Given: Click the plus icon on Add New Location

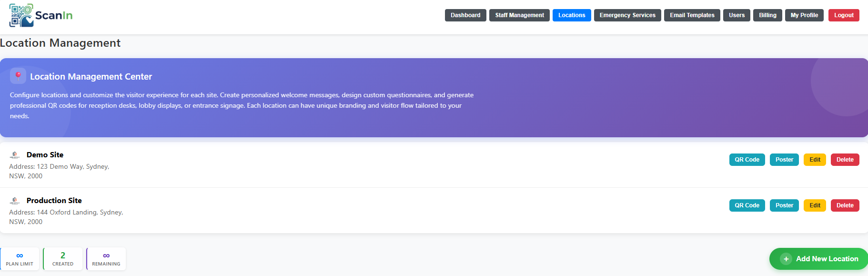Looking at the screenshot, I should [786, 259].
